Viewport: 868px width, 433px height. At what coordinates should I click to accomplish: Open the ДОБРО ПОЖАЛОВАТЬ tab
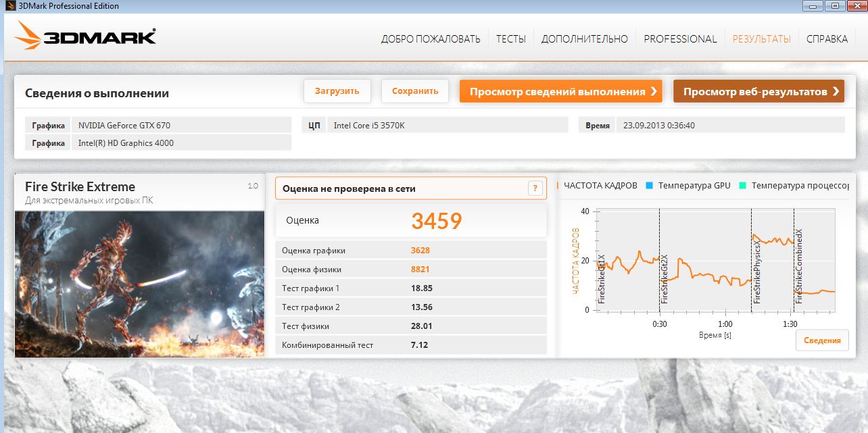[431, 39]
